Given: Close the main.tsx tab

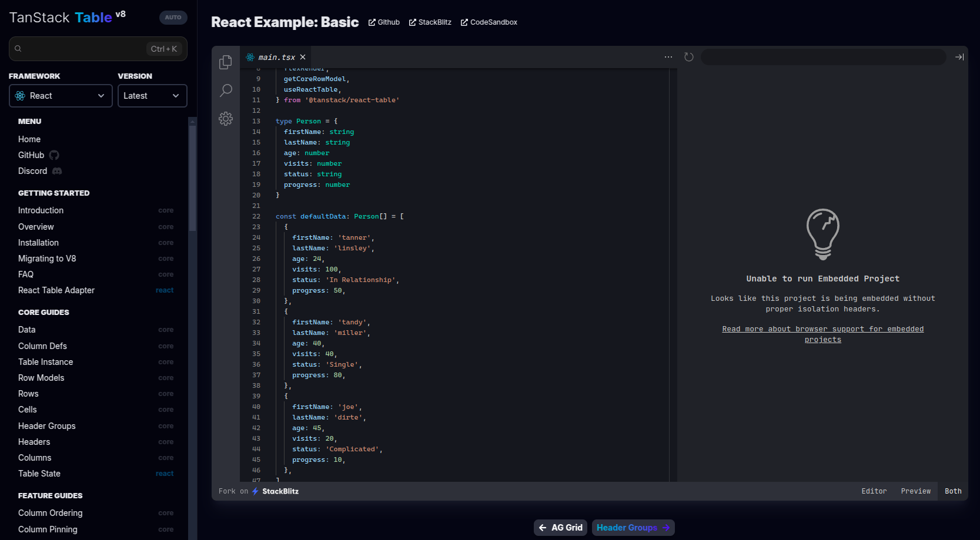Looking at the screenshot, I should click(303, 57).
